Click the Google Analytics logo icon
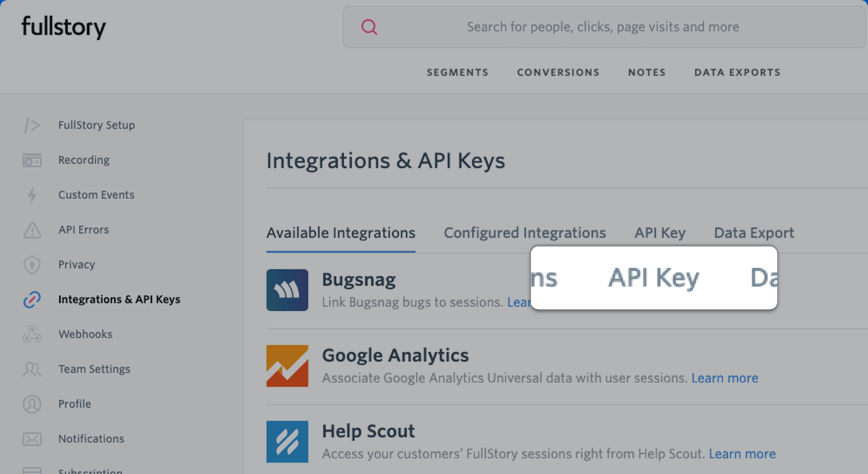868x474 pixels. pyautogui.click(x=287, y=366)
